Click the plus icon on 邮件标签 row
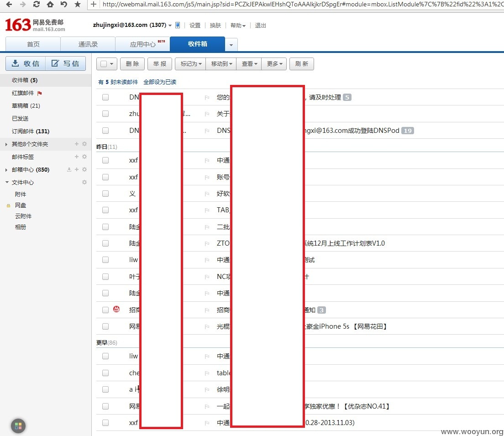This screenshot has width=504, height=436. point(77,157)
